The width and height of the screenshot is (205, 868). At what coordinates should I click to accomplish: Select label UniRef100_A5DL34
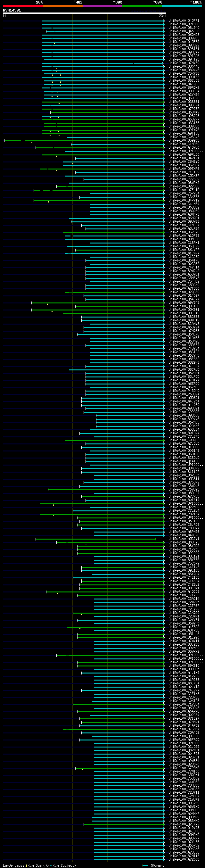[x=184, y=430]
